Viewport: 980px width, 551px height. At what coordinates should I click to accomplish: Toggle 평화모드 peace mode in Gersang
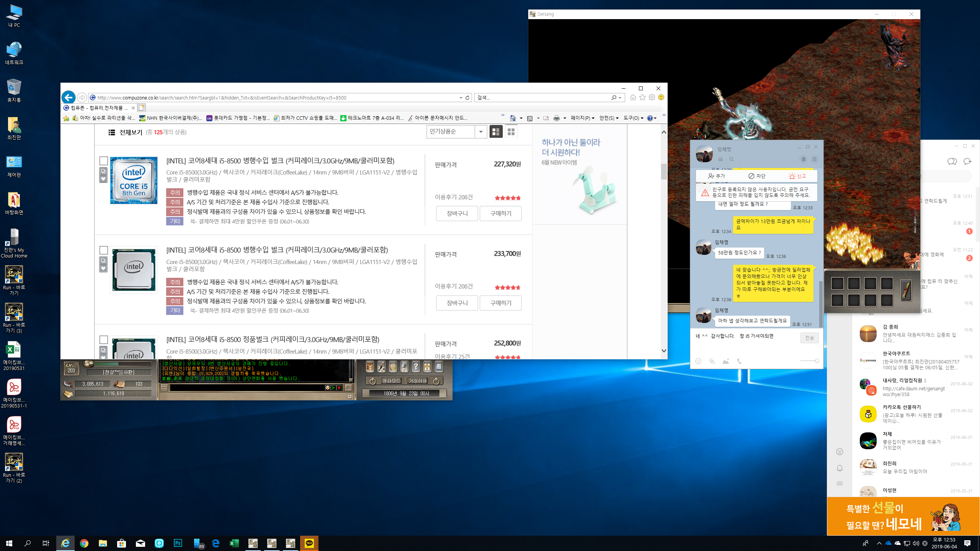pos(391,381)
